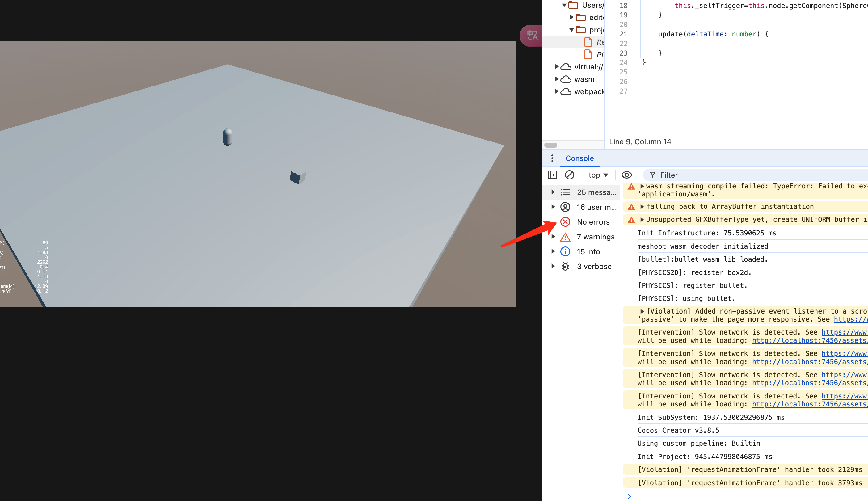Click the translate floating icon
Image resolution: width=868 pixels, height=501 pixels.
coord(532,35)
